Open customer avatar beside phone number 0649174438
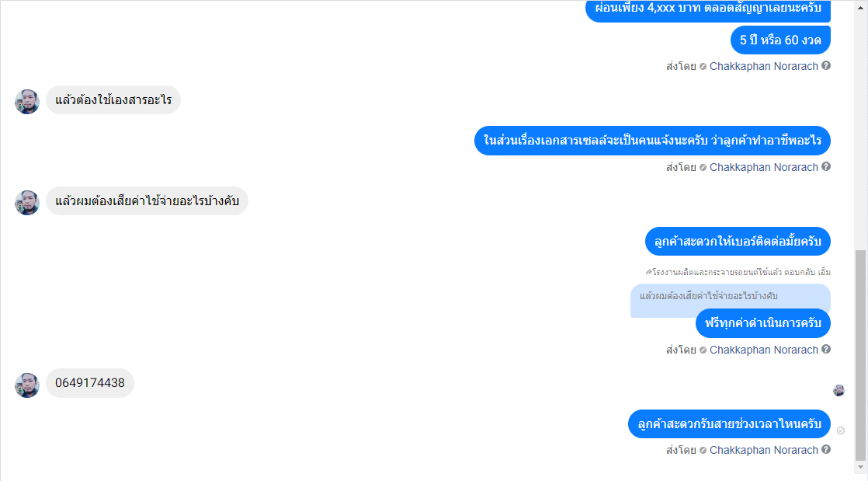 [x=27, y=385]
